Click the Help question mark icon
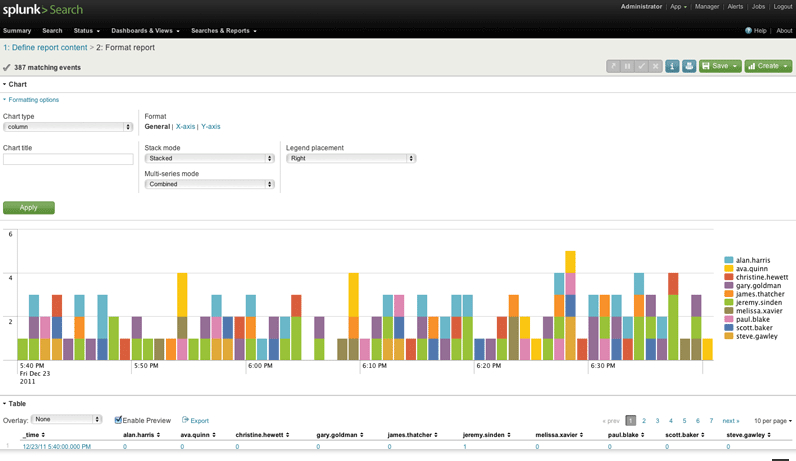 coord(748,31)
